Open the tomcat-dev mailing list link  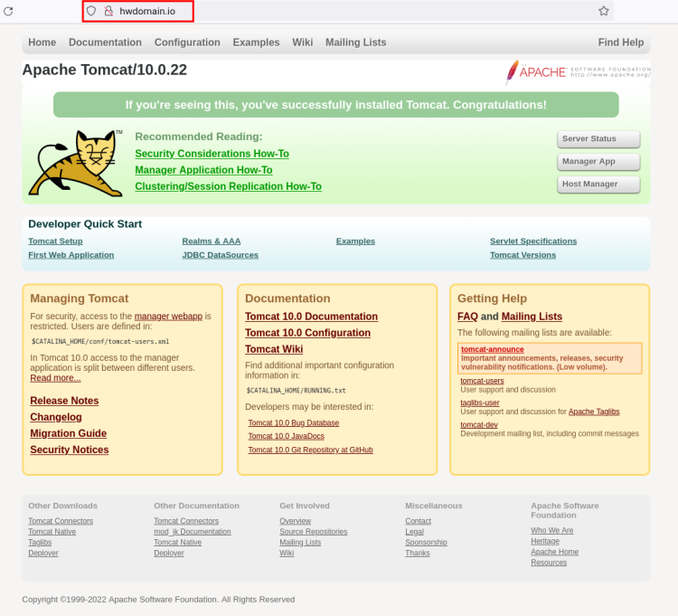tap(479, 425)
